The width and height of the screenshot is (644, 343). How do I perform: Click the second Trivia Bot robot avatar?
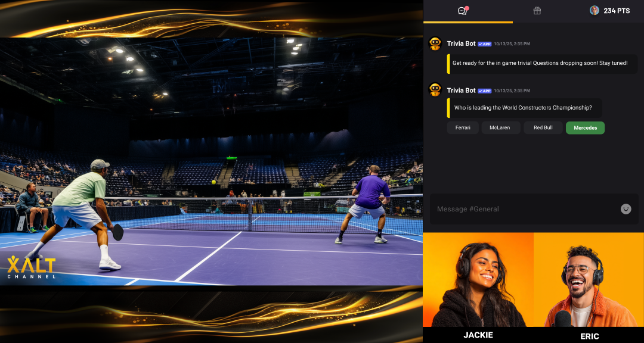[436, 90]
